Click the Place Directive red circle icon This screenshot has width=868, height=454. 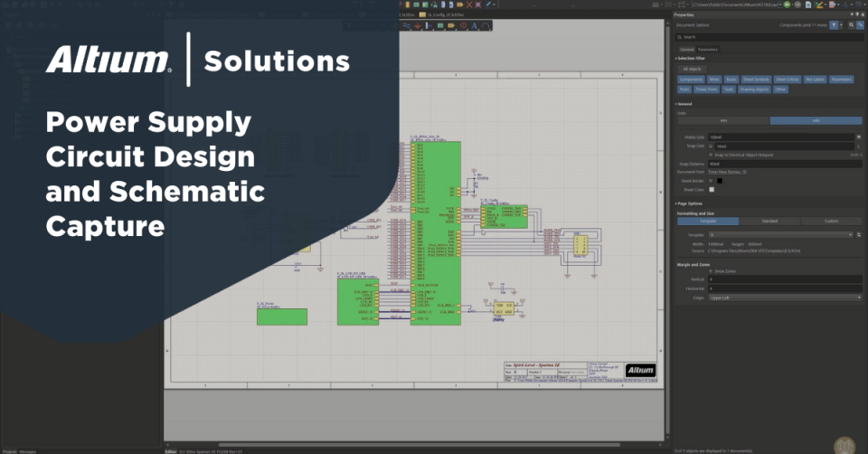coord(462,26)
